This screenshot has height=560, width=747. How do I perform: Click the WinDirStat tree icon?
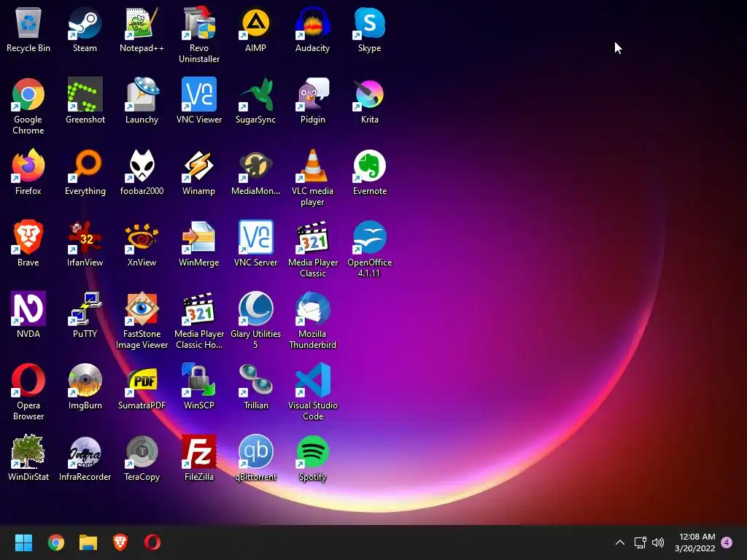point(28,452)
